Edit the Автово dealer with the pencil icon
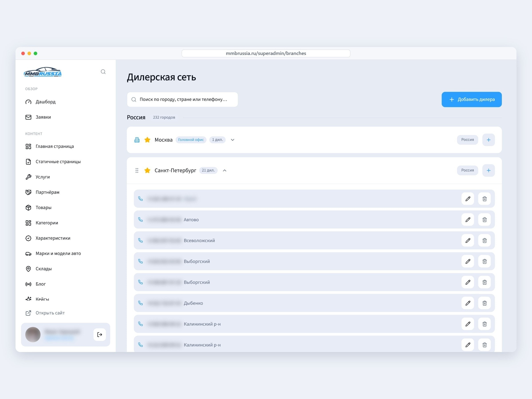The width and height of the screenshot is (532, 399). coord(468,220)
